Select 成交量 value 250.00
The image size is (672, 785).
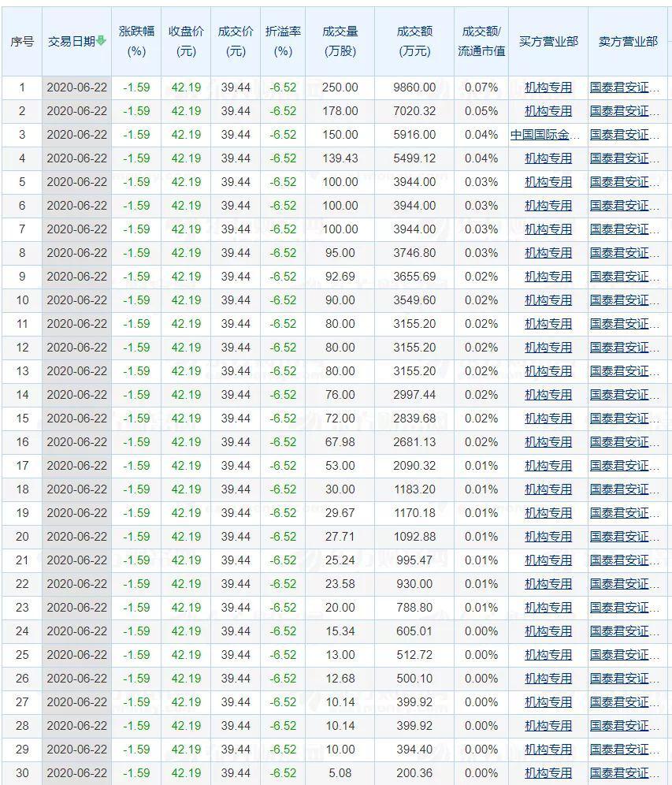340,87
